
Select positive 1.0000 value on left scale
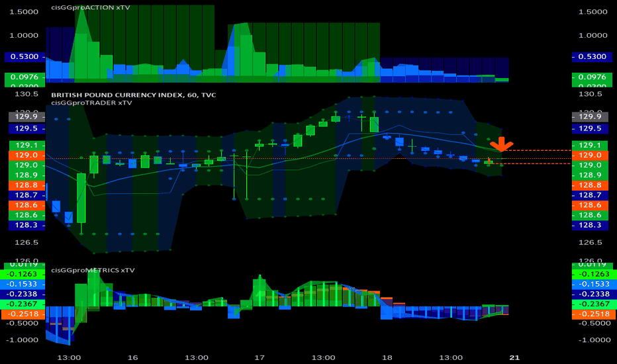point(24,36)
